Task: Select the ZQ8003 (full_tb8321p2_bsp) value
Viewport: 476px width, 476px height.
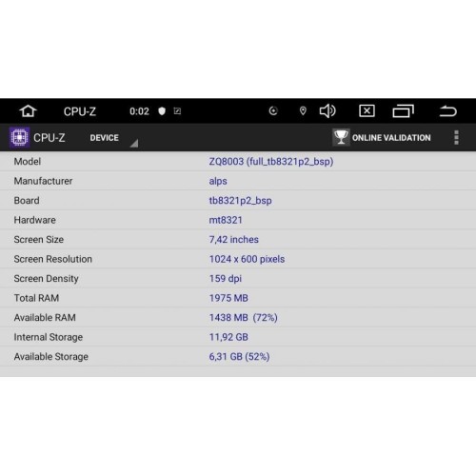Action: (x=271, y=162)
